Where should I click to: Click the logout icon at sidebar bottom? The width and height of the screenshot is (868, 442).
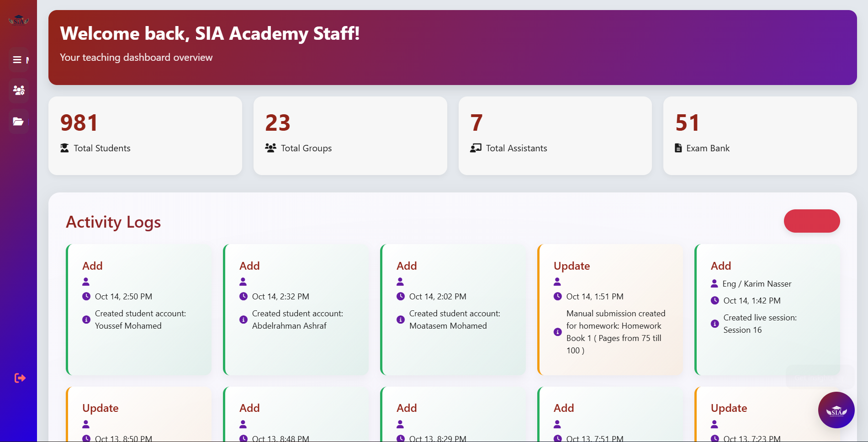pos(19,378)
